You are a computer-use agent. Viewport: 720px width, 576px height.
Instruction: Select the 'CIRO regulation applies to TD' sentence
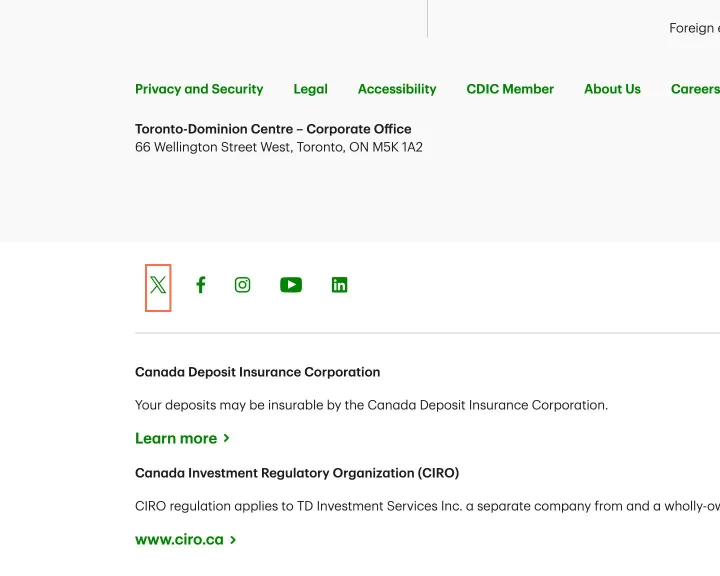point(428,506)
